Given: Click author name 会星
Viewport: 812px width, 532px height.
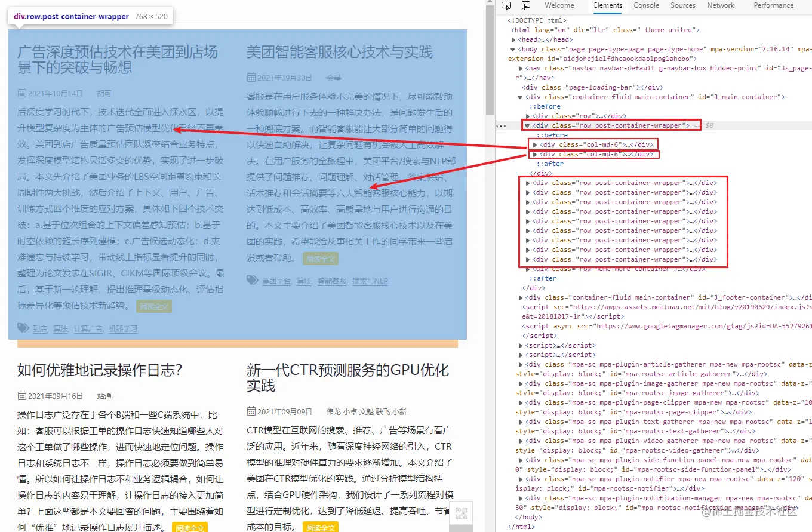Looking at the screenshot, I should tap(334, 78).
